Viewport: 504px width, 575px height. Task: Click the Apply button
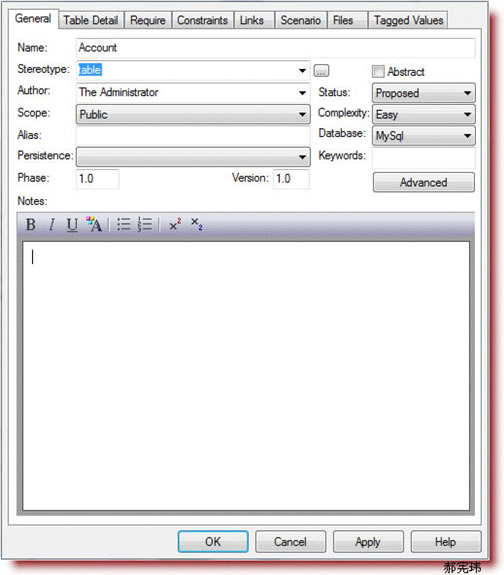tap(368, 541)
